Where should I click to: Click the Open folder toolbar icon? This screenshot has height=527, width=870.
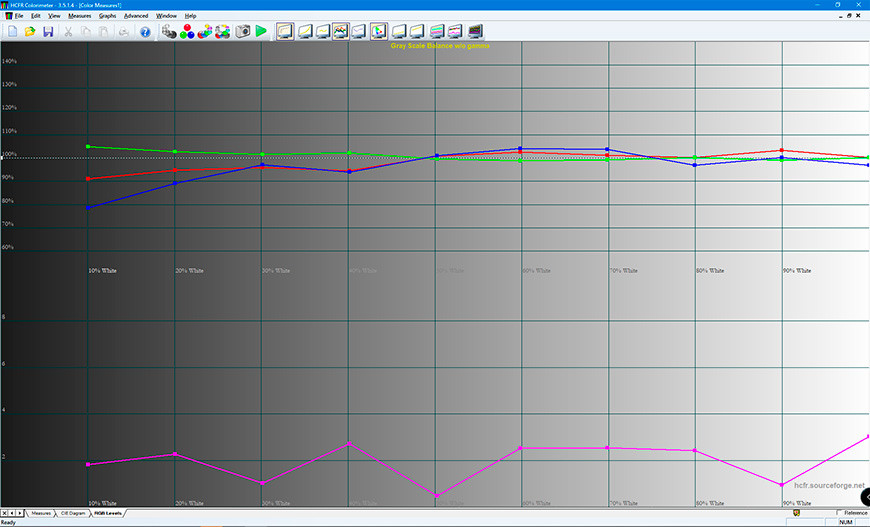pyautogui.click(x=30, y=32)
